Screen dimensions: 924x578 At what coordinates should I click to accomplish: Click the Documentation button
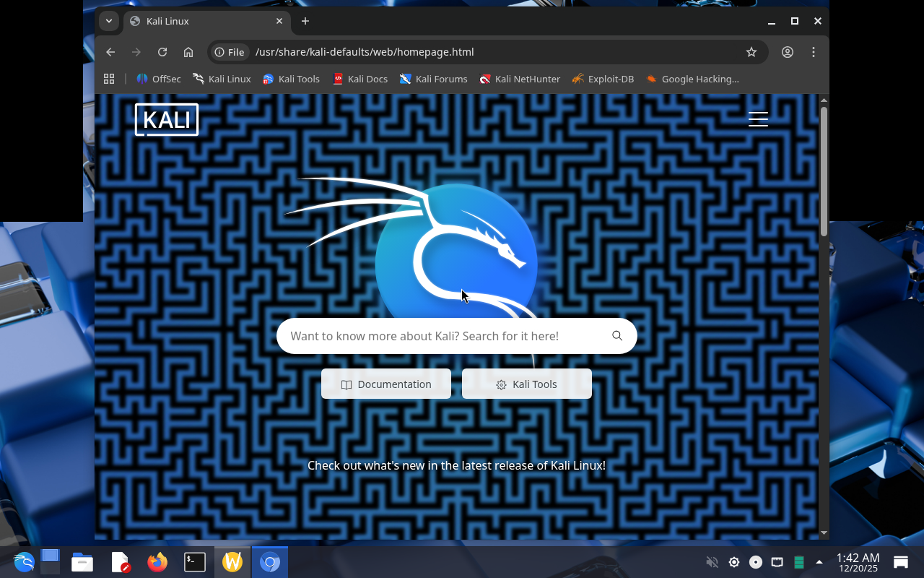(386, 384)
